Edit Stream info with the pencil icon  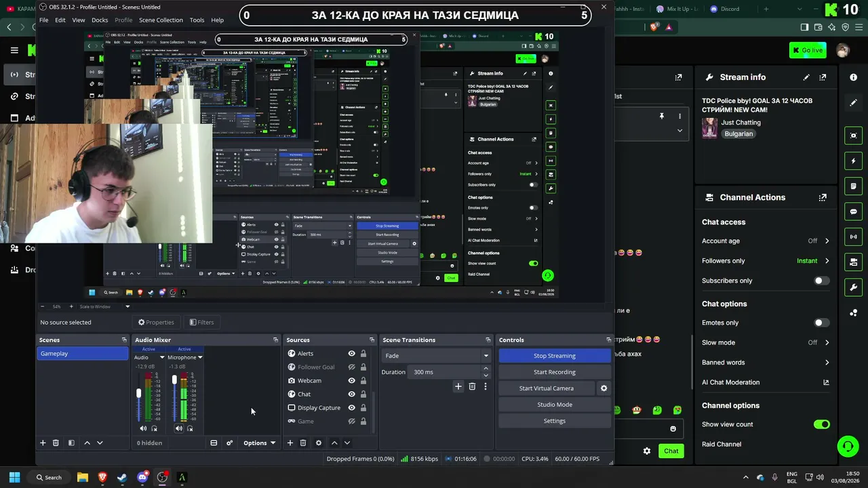[806, 77]
